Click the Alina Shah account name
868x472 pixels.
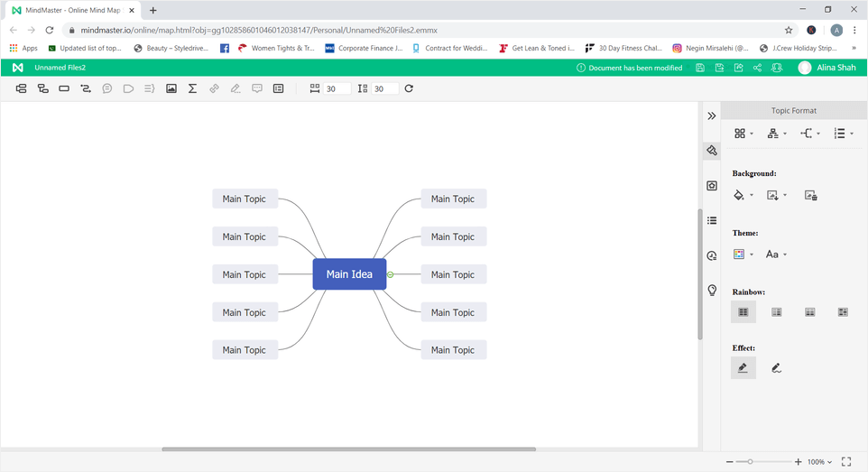(838, 68)
